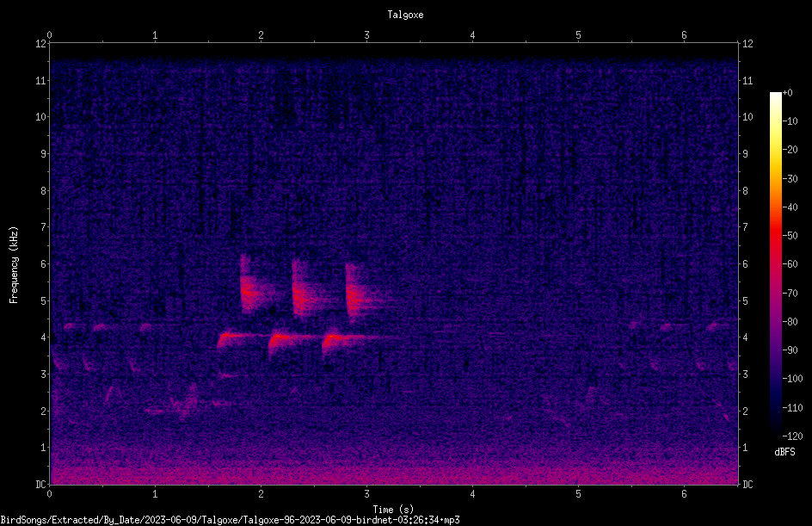Viewport: 812px width, 526px height.
Task: Click the 12 kHz tick on right axis
Action: [747, 44]
